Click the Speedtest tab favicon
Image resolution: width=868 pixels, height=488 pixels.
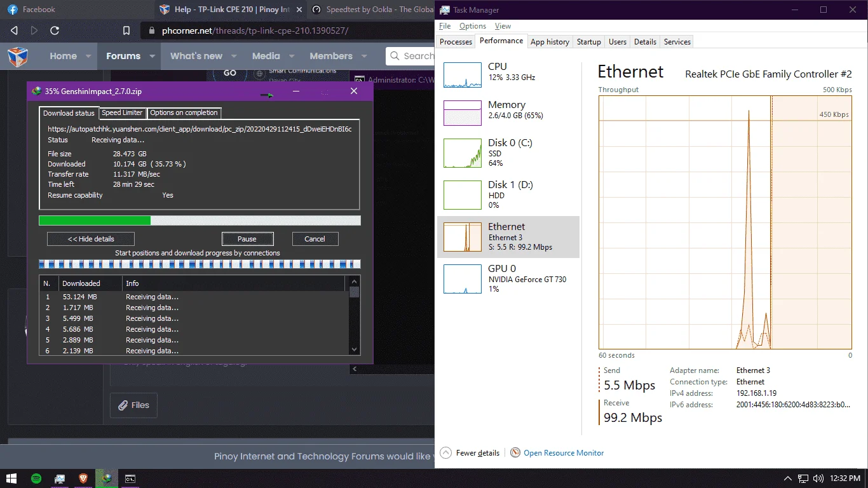[x=316, y=10]
